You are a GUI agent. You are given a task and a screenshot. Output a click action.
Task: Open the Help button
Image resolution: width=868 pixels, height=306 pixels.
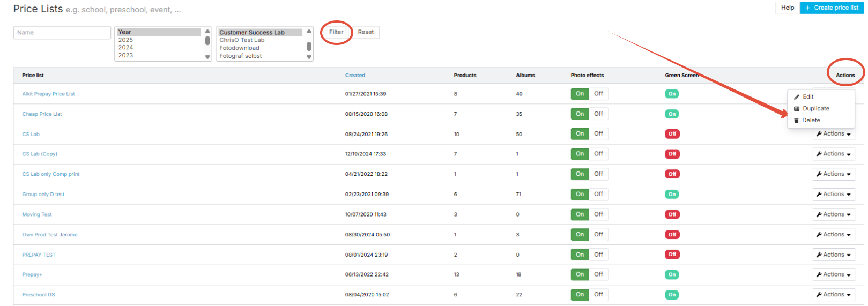pyautogui.click(x=788, y=8)
